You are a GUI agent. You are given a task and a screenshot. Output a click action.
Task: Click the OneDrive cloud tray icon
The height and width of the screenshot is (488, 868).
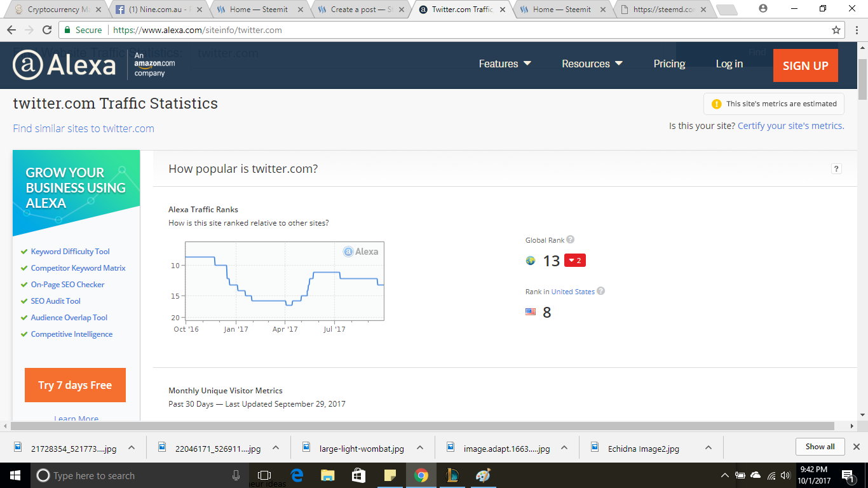(x=756, y=475)
